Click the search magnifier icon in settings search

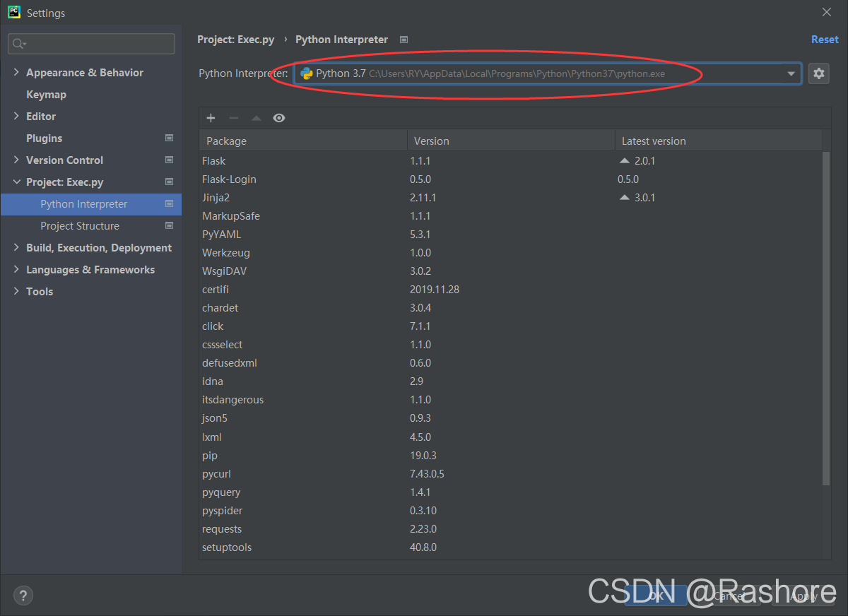pyautogui.click(x=19, y=44)
